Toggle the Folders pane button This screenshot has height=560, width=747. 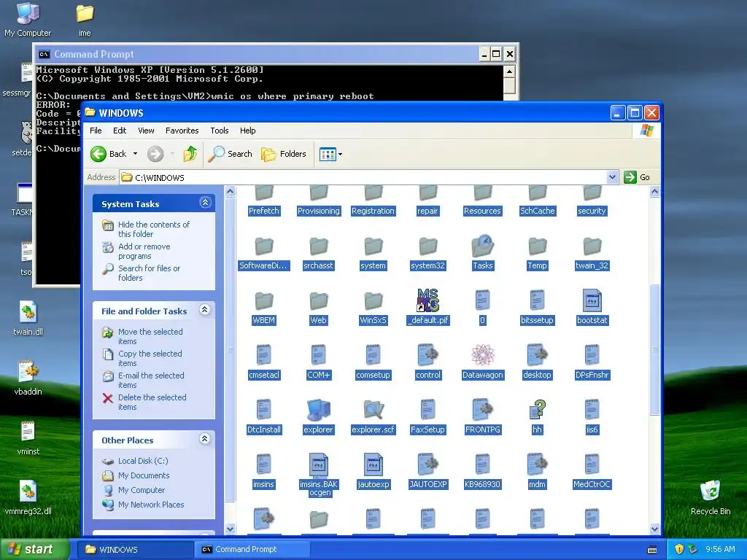tap(284, 154)
